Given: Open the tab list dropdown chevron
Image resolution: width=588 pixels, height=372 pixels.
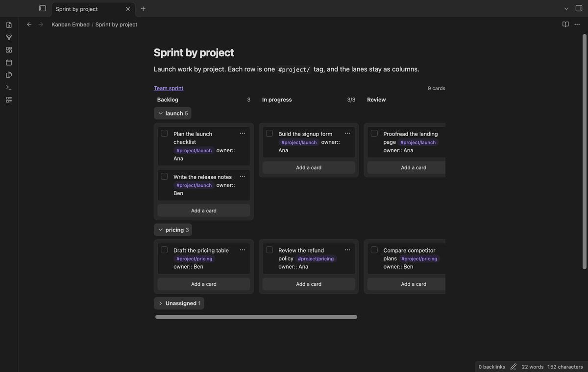Looking at the screenshot, I should coord(566,8).
